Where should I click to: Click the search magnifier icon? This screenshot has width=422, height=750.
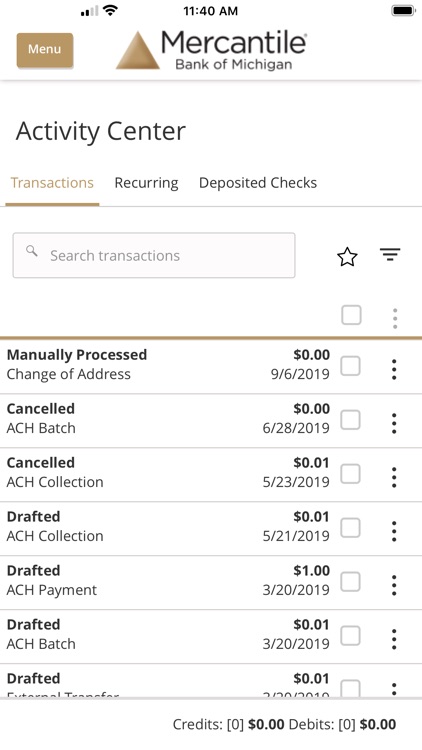coord(32,251)
